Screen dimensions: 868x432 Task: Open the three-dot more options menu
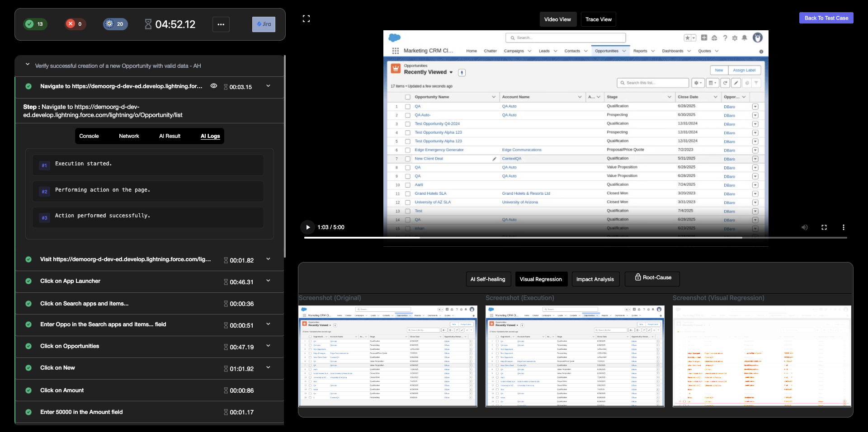[x=221, y=24]
